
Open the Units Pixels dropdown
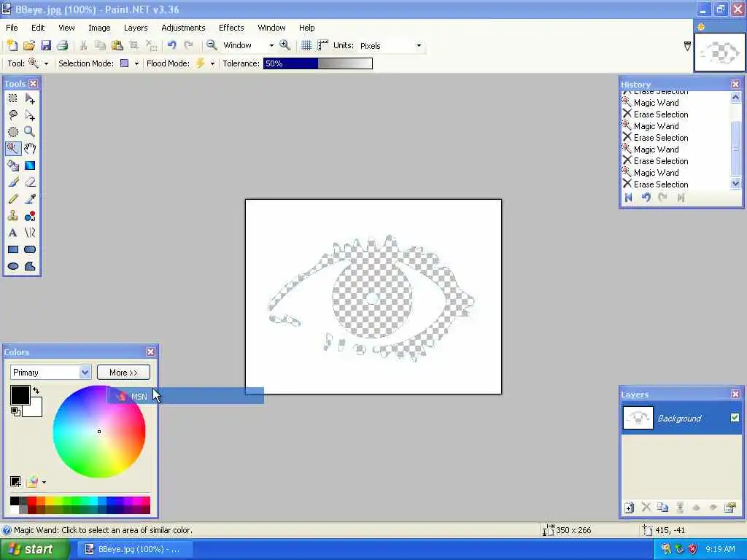[x=419, y=46]
